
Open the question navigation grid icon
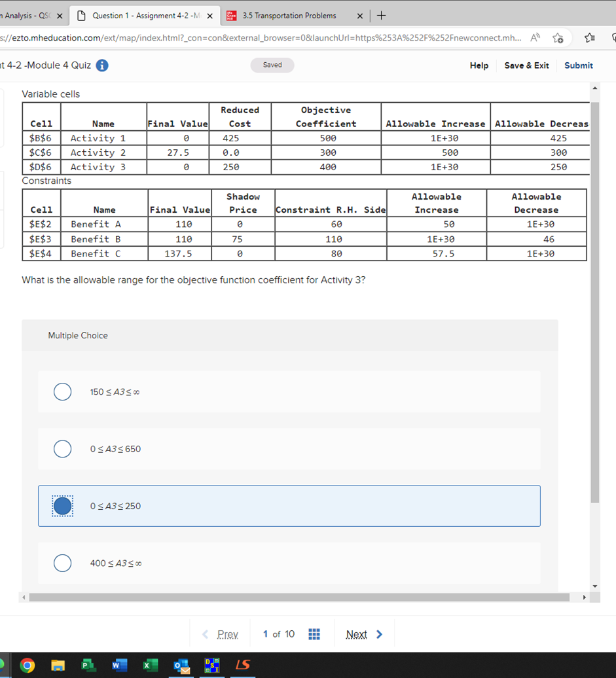pos(314,633)
